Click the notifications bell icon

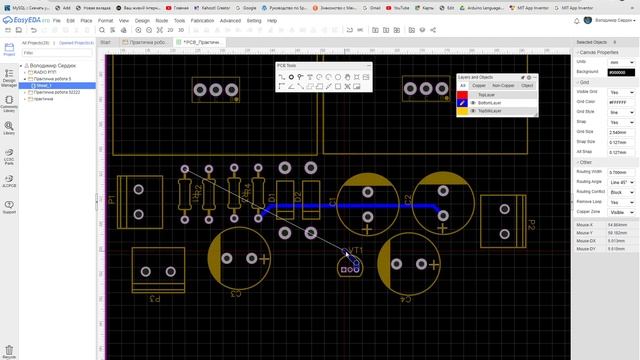[576, 21]
